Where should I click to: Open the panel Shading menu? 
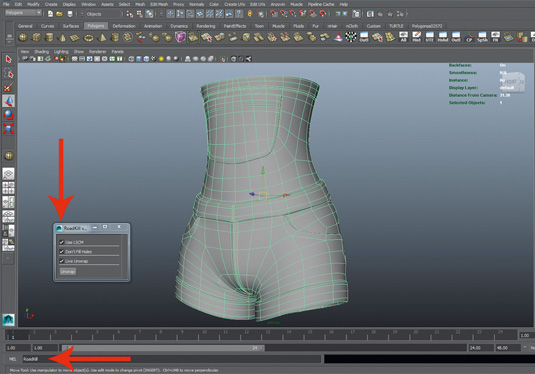tap(42, 52)
